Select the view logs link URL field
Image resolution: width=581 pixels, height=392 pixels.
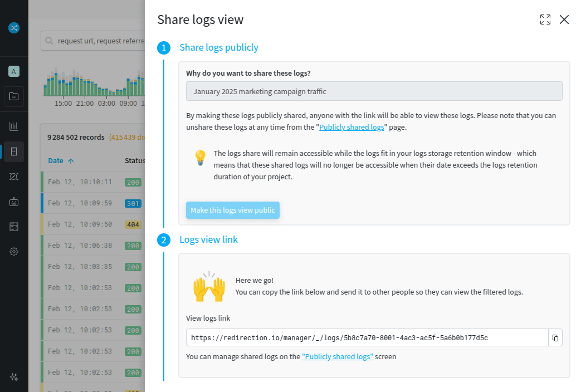[367, 338]
